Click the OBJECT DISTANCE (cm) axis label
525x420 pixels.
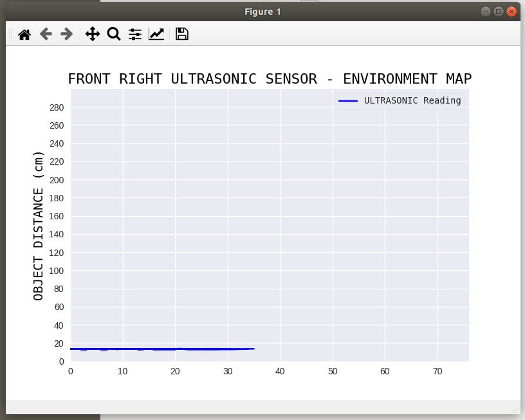tap(38, 226)
